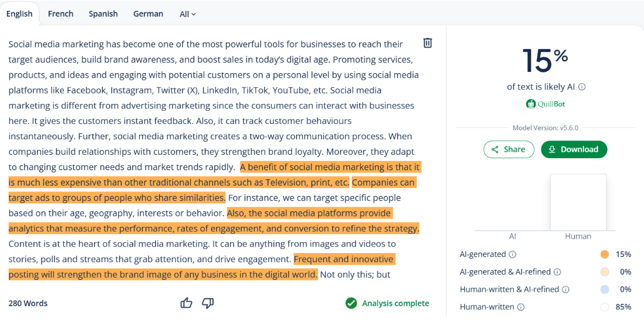
Task: Click info icon beside Human-written & AI-refined
Action: 565,290
